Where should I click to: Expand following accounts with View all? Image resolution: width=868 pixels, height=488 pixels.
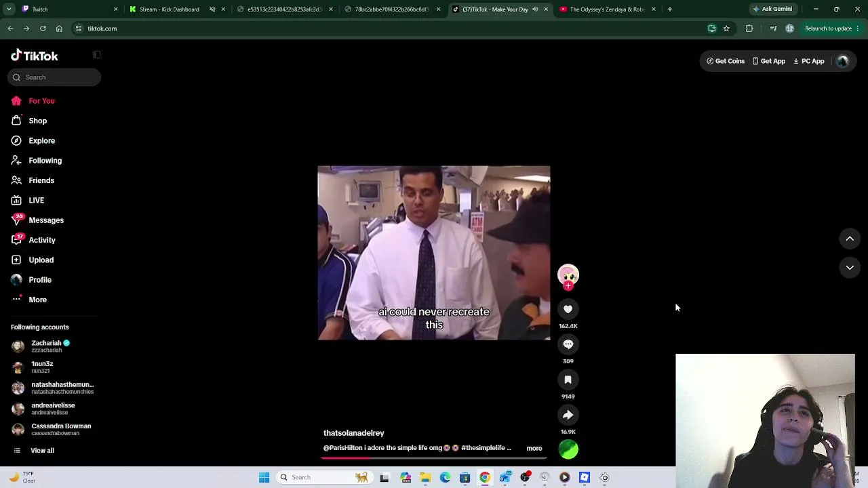(x=42, y=451)
